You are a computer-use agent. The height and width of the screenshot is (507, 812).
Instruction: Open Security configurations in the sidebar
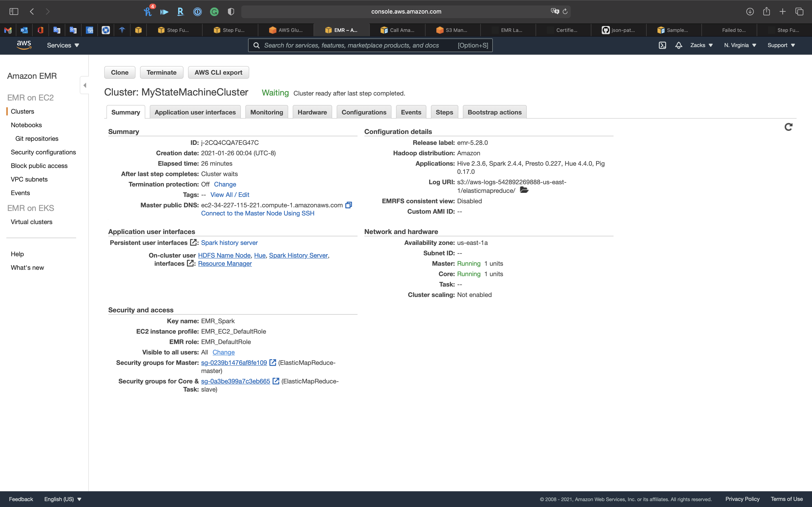[x=43, y=152]
